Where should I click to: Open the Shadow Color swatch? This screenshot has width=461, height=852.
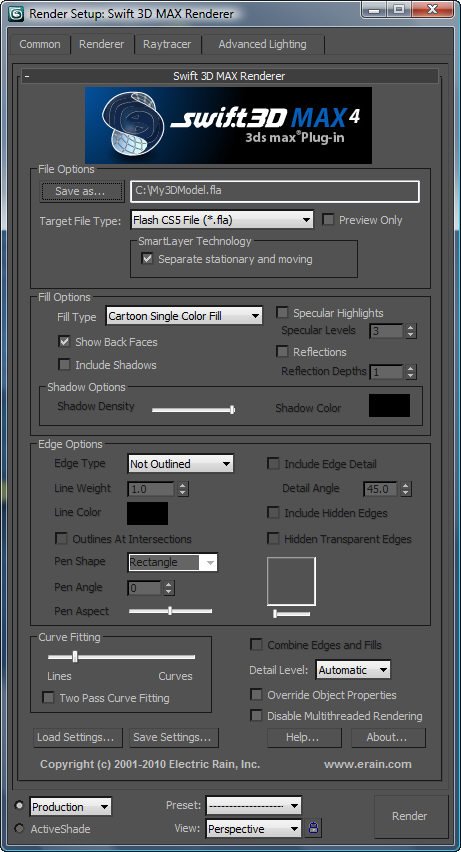[x=389, y=406]
